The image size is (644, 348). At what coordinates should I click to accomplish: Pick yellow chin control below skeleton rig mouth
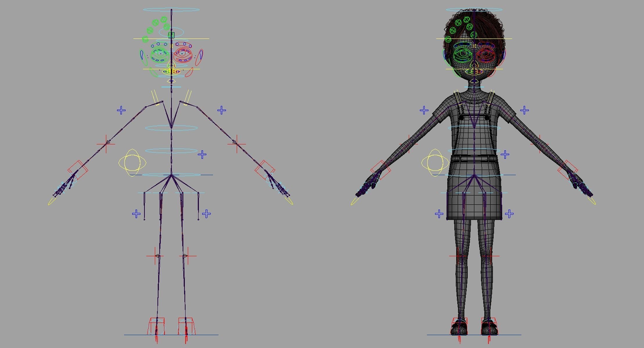pyautogui.click(x=171, y=81)
